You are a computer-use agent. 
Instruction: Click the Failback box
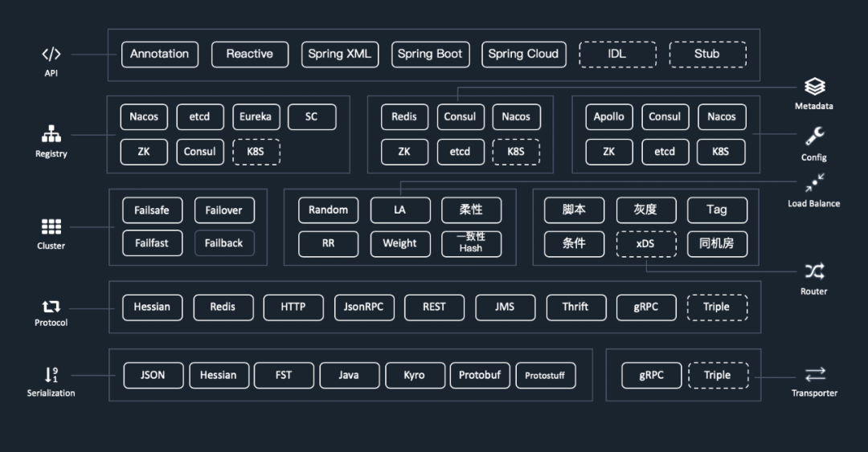click(x=224, y=243)
